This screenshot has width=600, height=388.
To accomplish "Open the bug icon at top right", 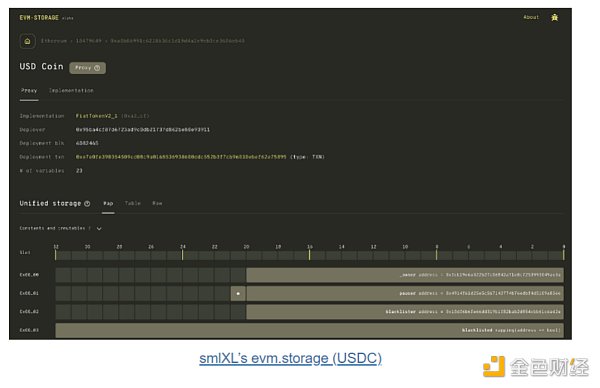I will tap(554, 17).
